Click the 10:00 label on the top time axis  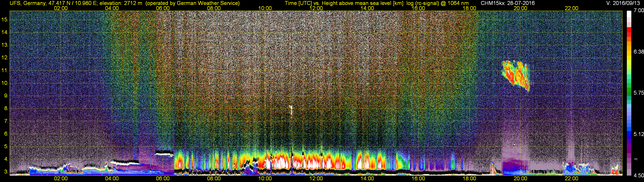tap(265, 8)
